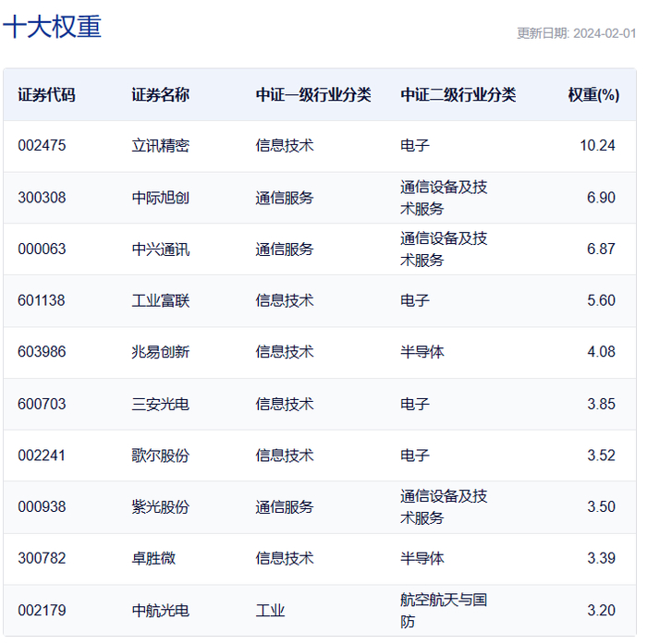
Task: Click stock name 工业富联
Action: 161,301
